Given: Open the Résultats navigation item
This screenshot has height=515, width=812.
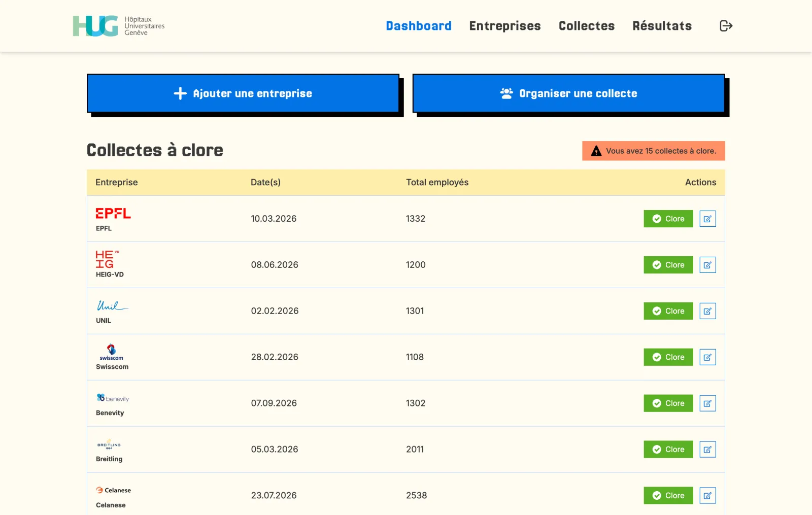Looking at the screenshot, I should pyautogui.click(x=662, y=26).
